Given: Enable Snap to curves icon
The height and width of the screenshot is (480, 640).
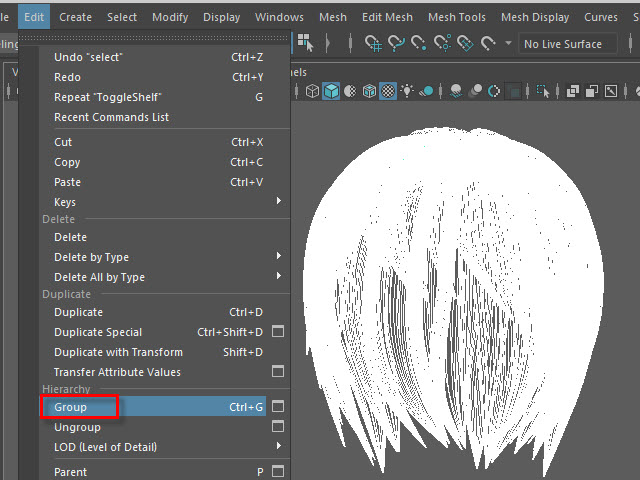Looking at the screenshot, I should click(x=397, y=44).
